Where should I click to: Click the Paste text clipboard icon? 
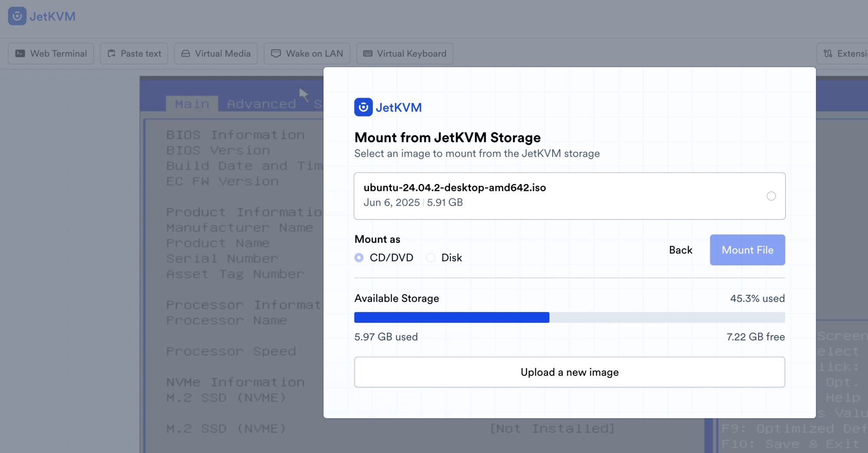[x=112, y=53]
